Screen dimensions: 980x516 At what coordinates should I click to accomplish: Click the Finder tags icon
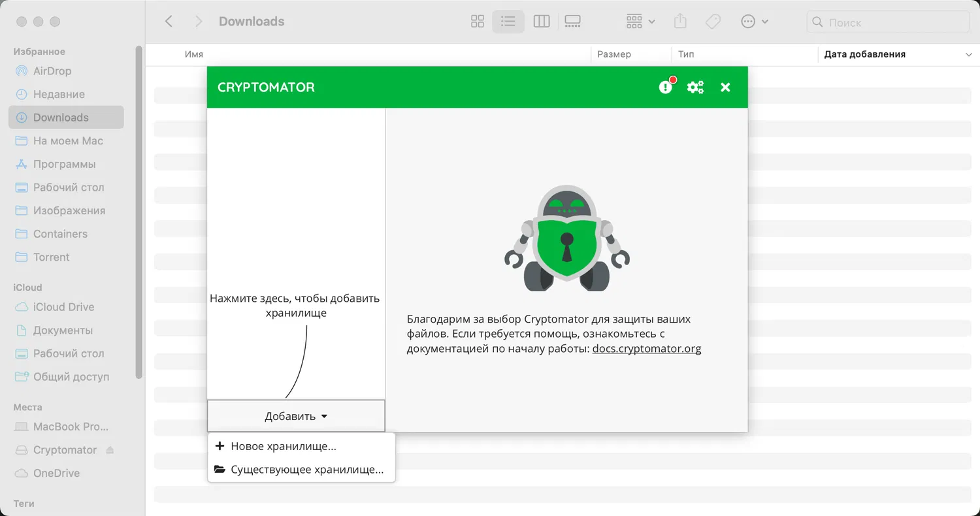pyautogui.click(x=713, y=22)
